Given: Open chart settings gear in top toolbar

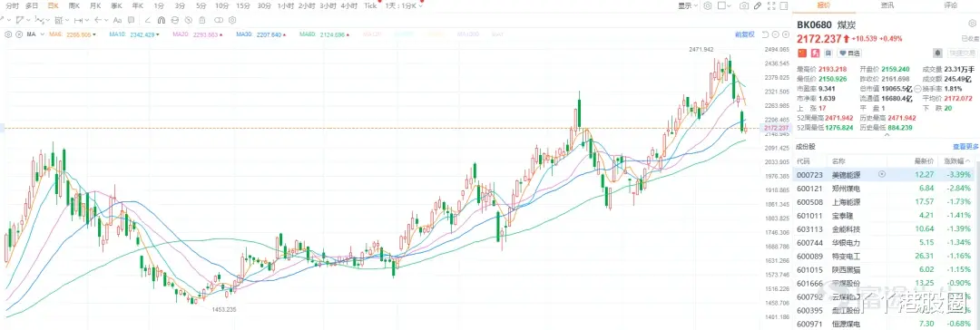Looking at the screenshot, I should [708, 5].
